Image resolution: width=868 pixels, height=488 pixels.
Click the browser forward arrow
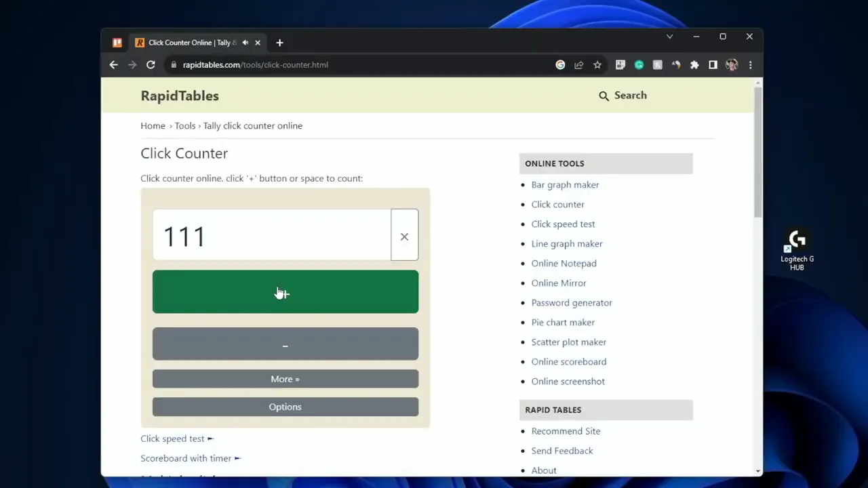coord(132,65)
